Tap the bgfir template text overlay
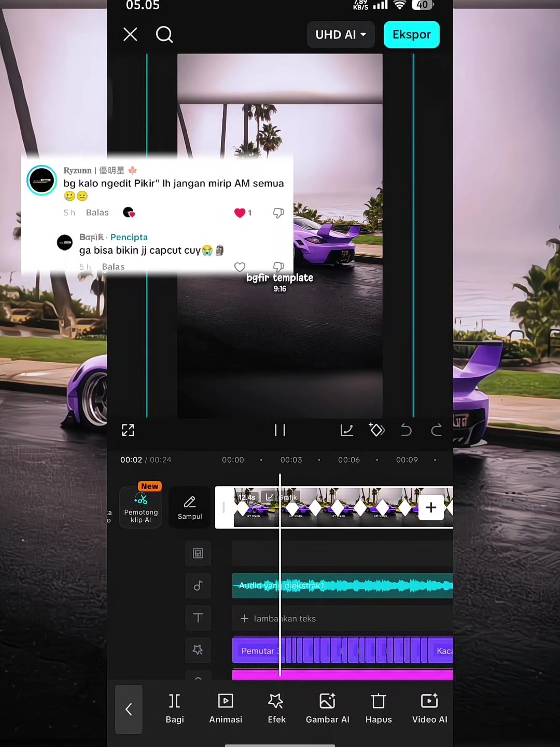Image resolution: width=560 pixels, height=747 pixels. point(280,278)
